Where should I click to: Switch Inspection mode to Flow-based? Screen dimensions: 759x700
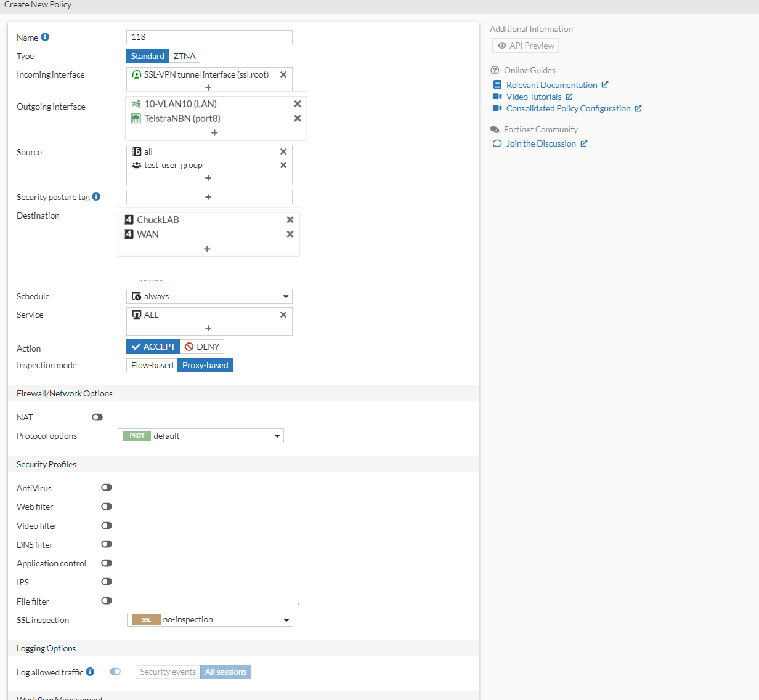click(x=151, y=365)
